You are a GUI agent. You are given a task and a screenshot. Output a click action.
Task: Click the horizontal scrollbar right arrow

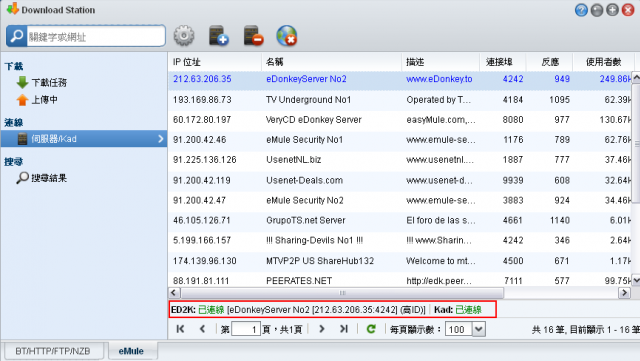tap(624, 293)
